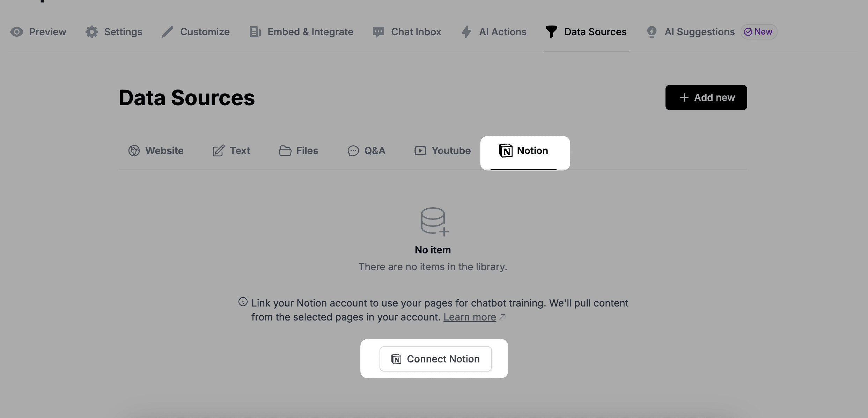Viewport: 868px width, 418px height.
Task: Click the Customize pencil icon
Action: (167, 32)
